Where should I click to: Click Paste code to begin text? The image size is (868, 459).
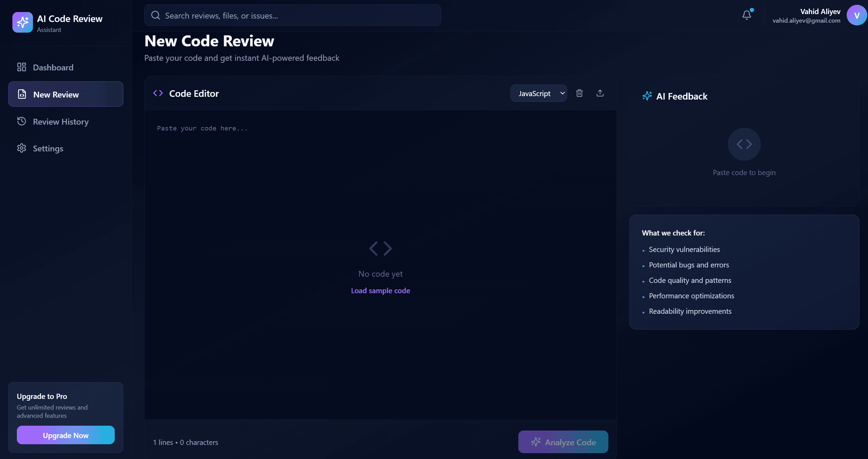tap(744, 173)
